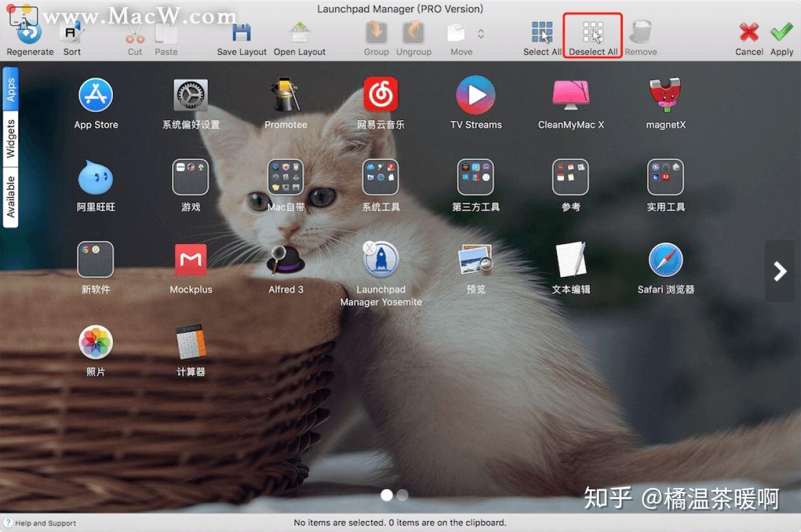Screen dimensions: 801x532
Task: Open Help and Support at the bottom
Action: (x=39, y=523)
